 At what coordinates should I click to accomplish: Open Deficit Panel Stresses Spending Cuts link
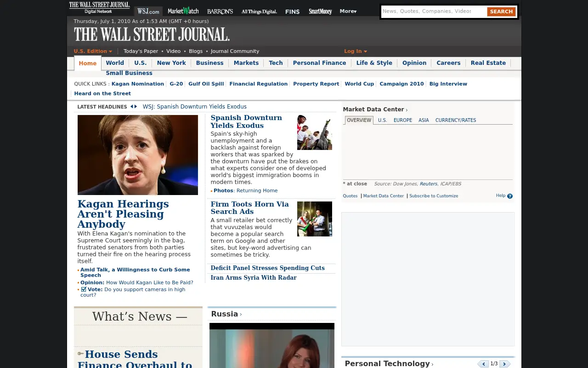coord(267,268)
